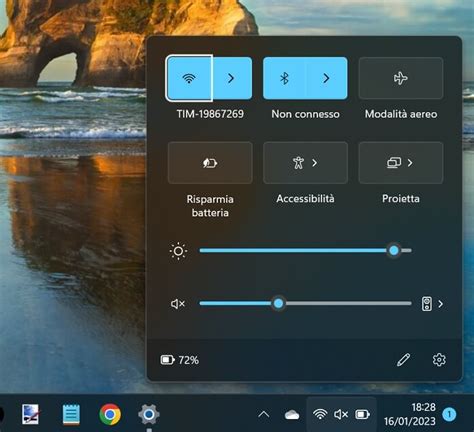Click volume slider track midpoint
This screenshot has height=432, width=474.
click(x=305, y=303)
